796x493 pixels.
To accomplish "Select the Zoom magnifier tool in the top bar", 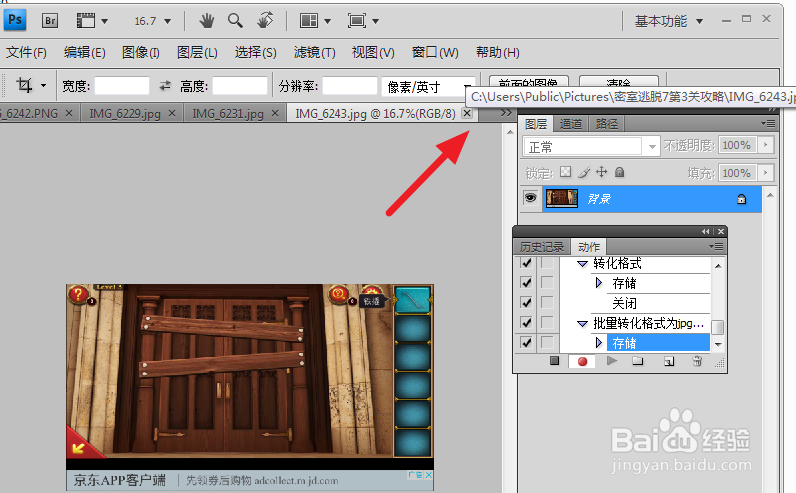I will point(235,21).
